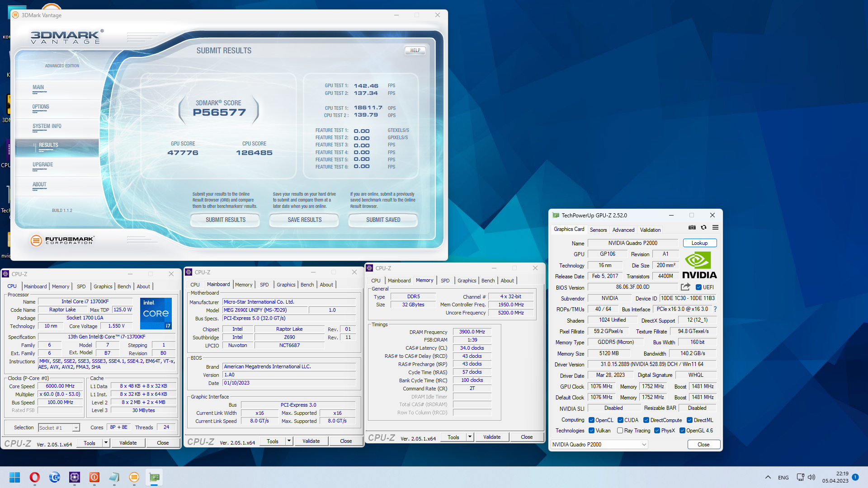The image size is (868, 488).
Task: Click SUBMIT SAVED button
Action: click(x=383, y=220)
